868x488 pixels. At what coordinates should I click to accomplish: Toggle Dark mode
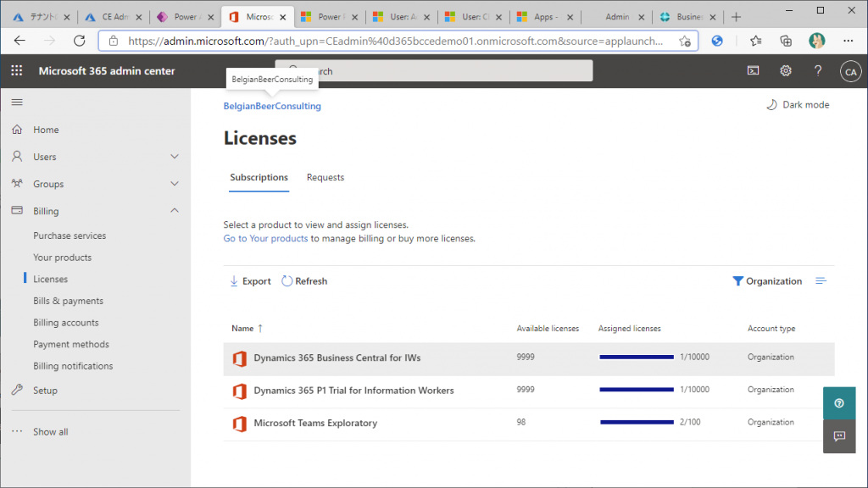(x=798, y=104)
